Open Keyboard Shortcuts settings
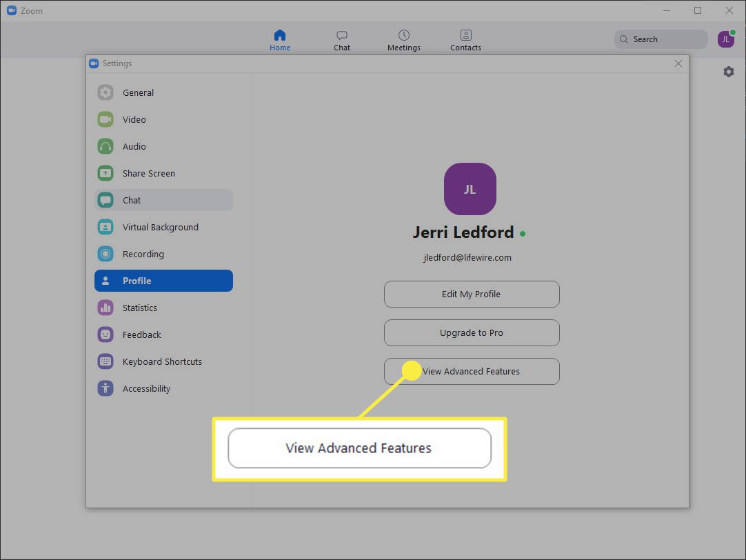The image size is (746, 560). tap(161, 361)
